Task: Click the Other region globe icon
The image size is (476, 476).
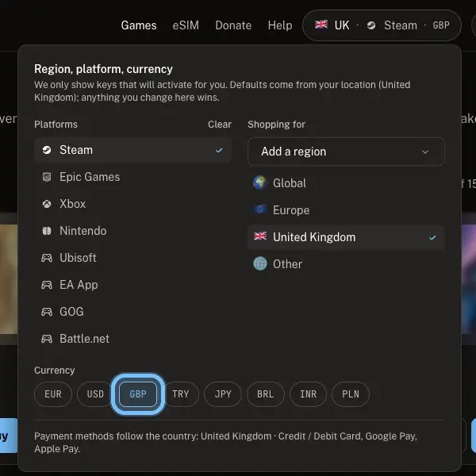Action: click(x=260, y=263)
